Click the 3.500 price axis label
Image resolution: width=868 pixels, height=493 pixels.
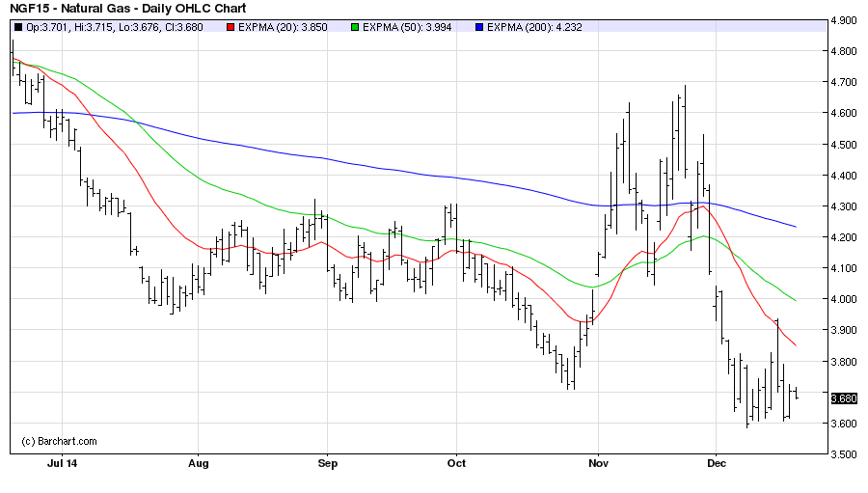844,454
